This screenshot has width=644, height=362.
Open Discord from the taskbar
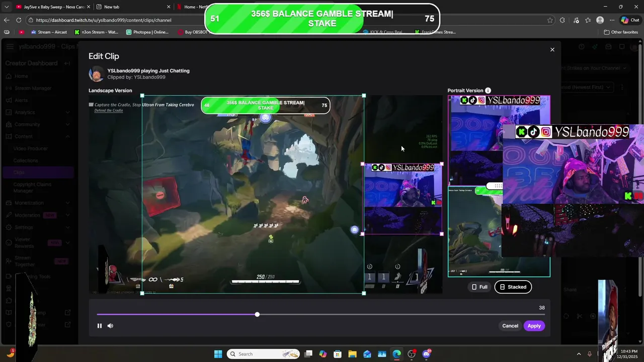coord(427,354)
